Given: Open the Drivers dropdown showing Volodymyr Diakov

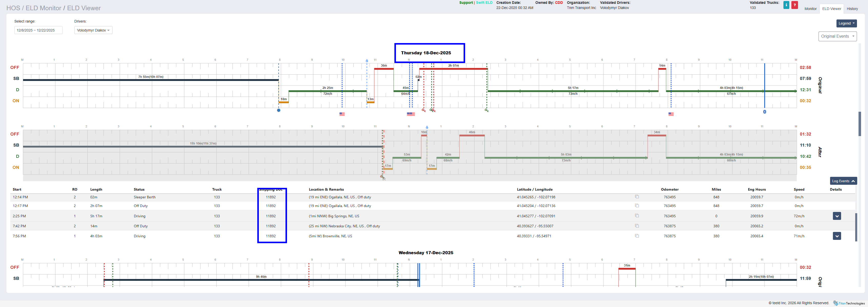Looking at the screenshot, I should coord(93,30).
